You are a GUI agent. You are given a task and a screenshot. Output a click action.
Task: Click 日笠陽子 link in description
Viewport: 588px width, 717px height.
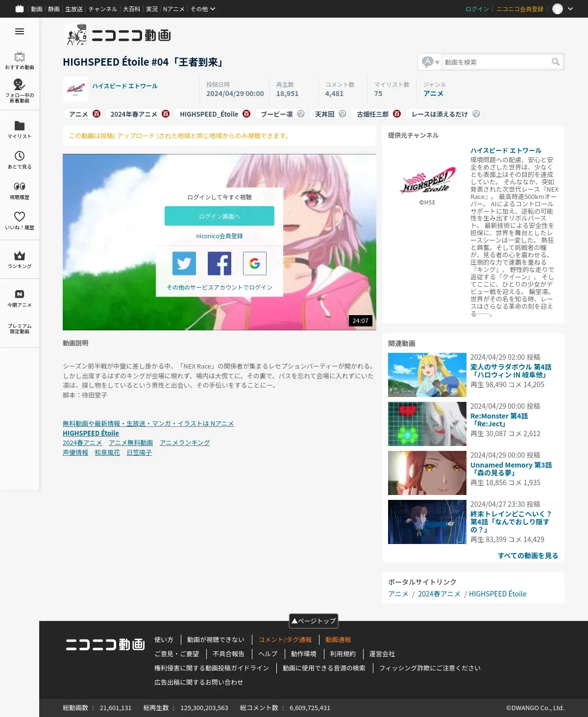[x=139, y=452]
